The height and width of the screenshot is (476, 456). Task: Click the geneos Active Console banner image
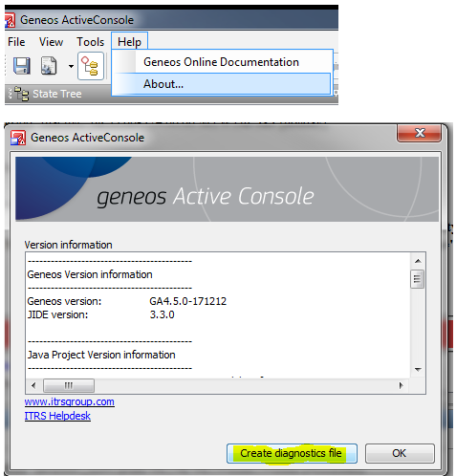(x=227, y=189)
